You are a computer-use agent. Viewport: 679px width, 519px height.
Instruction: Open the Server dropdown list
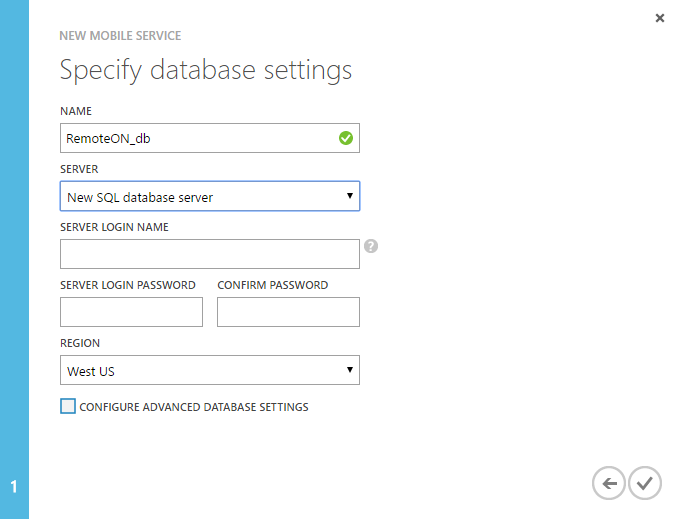pyautogui.click(x=209, y=197)
